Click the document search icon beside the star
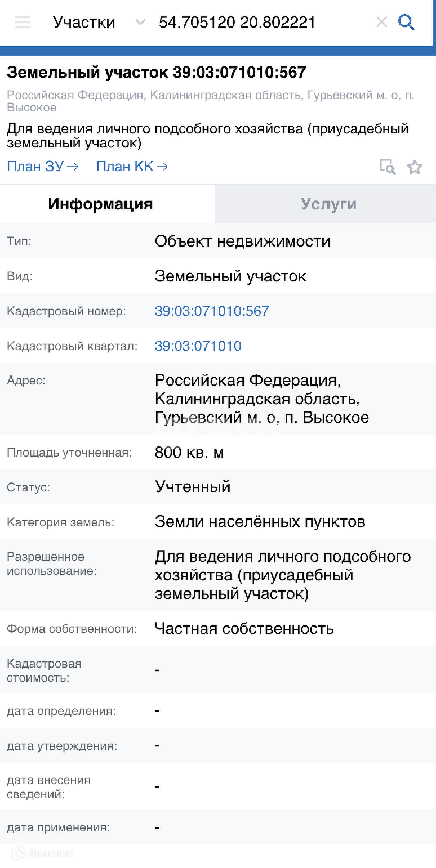436x868 pixels. coord(387,167)
